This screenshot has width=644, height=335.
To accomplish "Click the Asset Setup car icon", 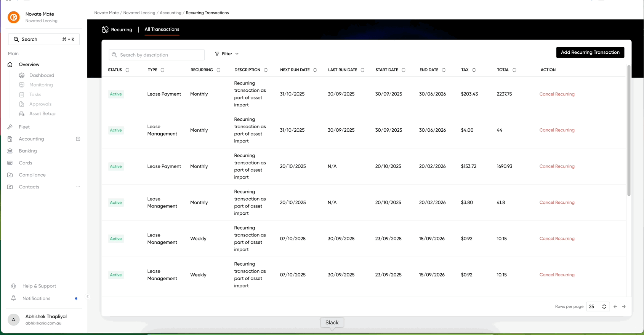I will tap(22, 113).
